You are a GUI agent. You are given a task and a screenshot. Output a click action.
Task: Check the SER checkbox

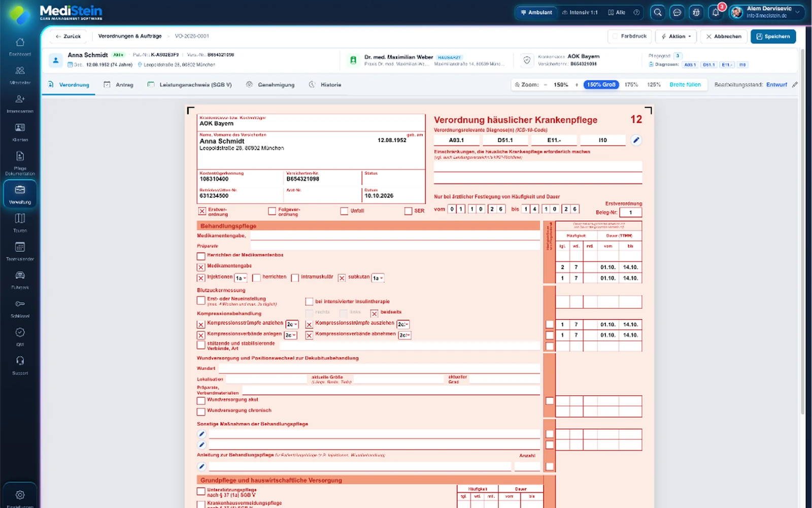tap(408, 211)
